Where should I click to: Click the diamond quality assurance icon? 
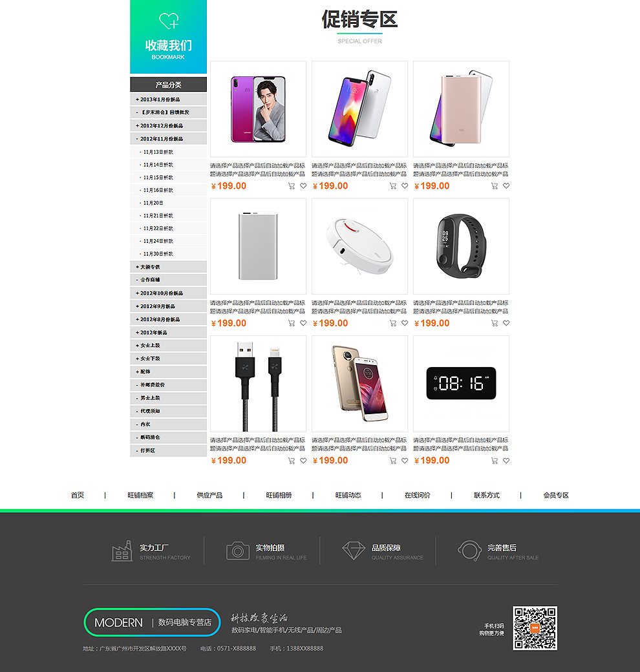coord(354,551)
